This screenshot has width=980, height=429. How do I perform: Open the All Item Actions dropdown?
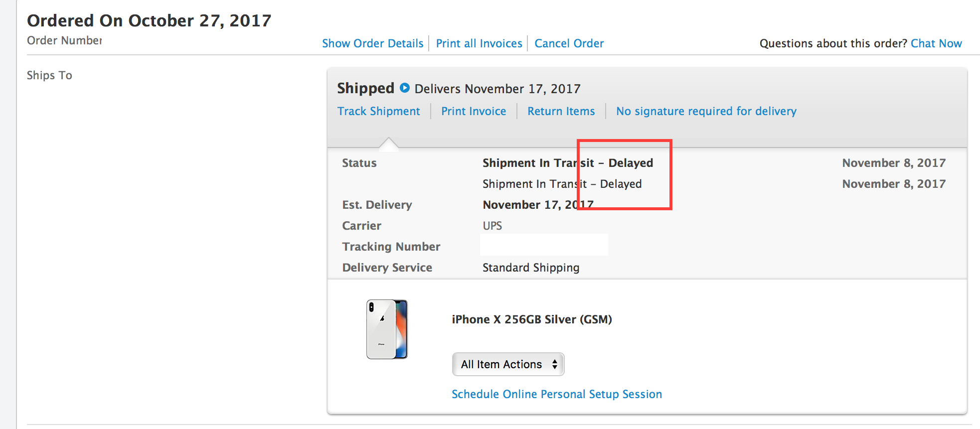(508, 364)
